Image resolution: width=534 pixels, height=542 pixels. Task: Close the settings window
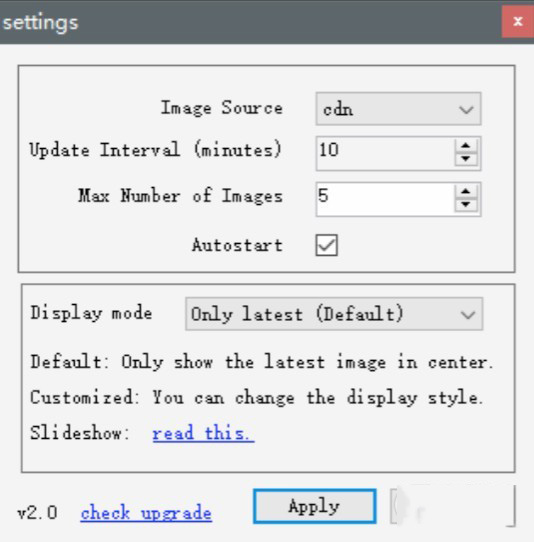(518, 21)
